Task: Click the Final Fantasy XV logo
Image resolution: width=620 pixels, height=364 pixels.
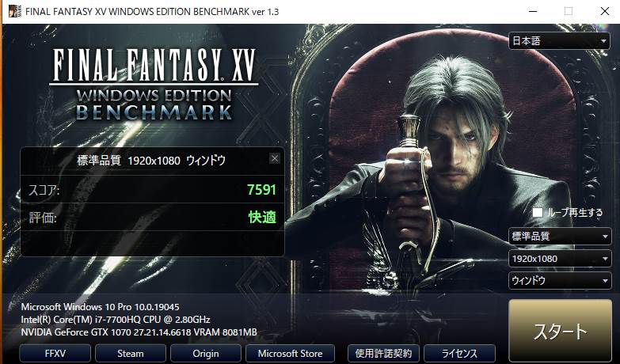Action: (154, 85)
